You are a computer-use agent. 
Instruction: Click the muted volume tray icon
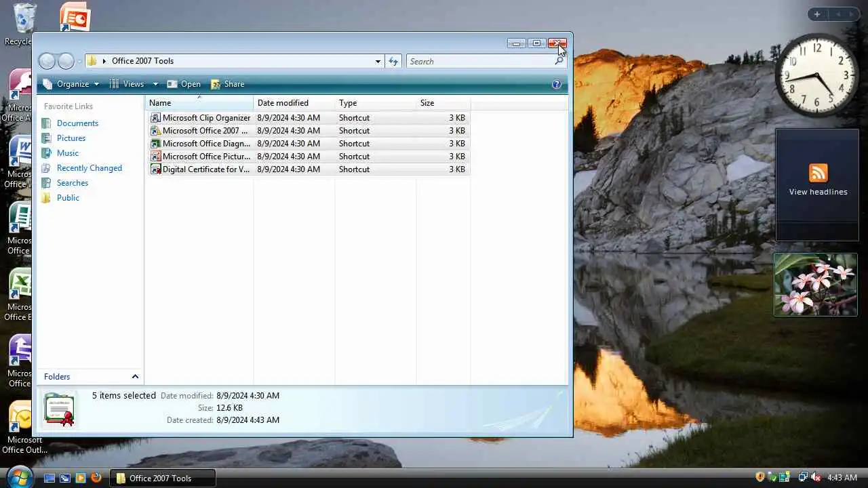point(816,477)
